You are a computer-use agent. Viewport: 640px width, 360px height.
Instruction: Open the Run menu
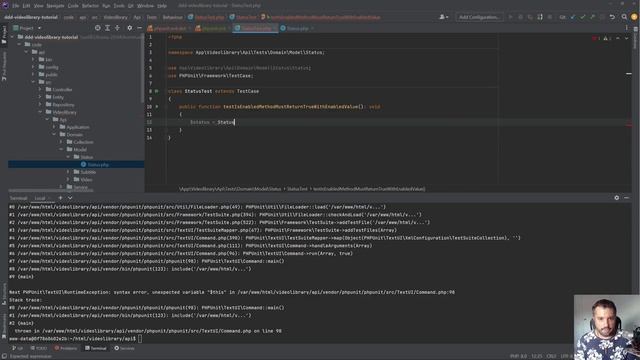tap(106, 6)
